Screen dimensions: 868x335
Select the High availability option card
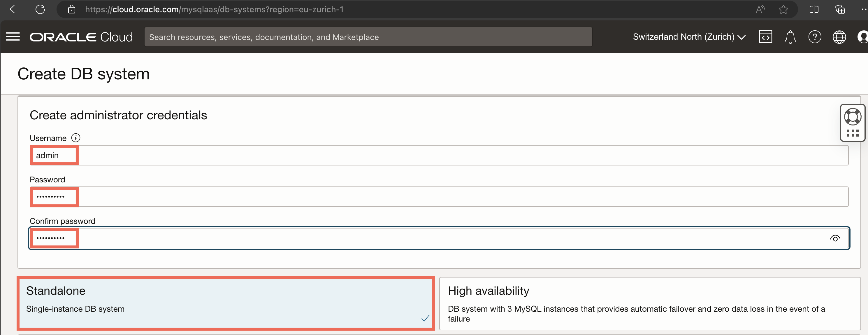(x=650, y=303)
